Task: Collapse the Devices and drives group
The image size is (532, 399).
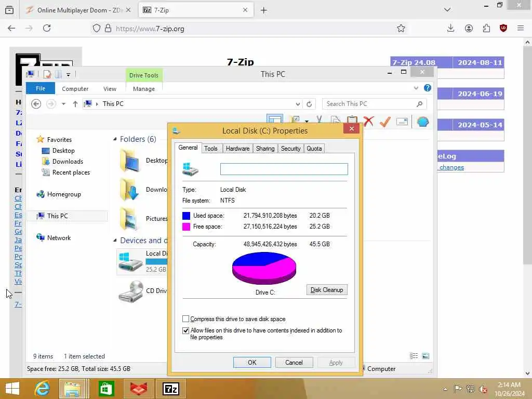Action: pyautogui.click(x=115, y=240)
